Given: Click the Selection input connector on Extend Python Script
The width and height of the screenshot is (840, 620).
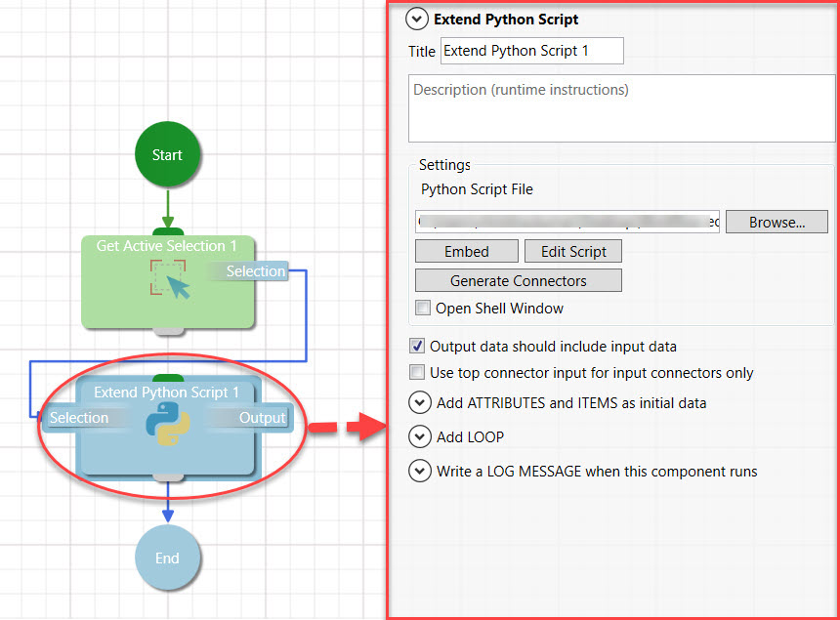Looking at the screenshot, I should pyautogui.click(x=79, y=418).
